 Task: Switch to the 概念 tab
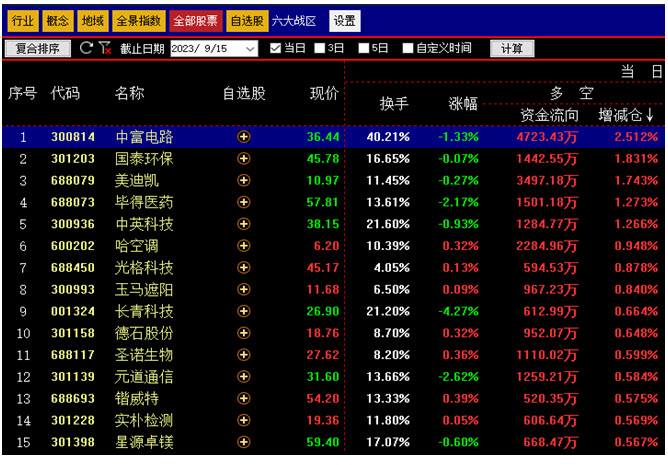point(58,20)
